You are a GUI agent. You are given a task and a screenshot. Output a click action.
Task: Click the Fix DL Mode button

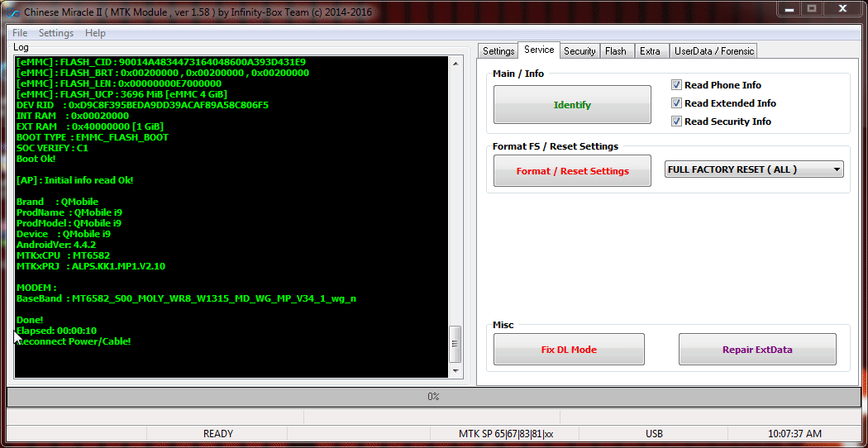(569, 350)
